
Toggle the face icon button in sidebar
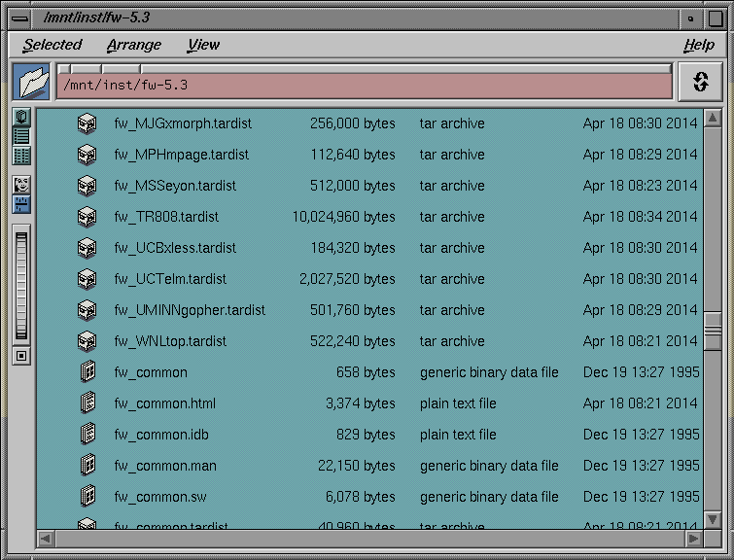(21, 185)
